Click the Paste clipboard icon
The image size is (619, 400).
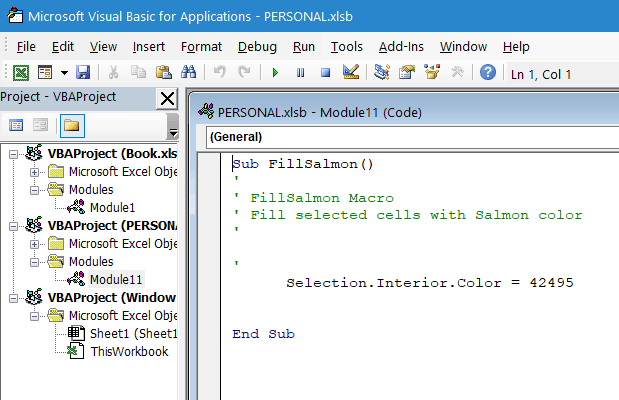click(x=163, y=73)
